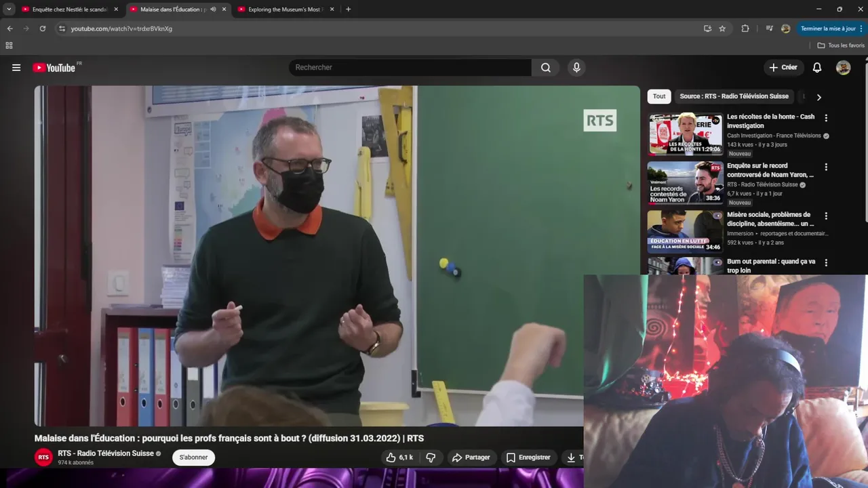The width and height of the screenshot is (868, 488).
Task: Open the Noam Yaron records video thumbnail
Action: point(685,182)
